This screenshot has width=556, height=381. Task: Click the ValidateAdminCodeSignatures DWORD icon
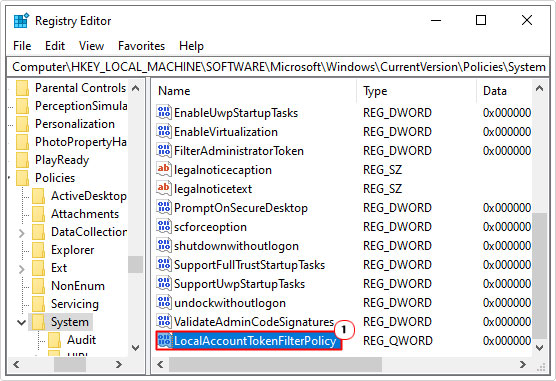point(163,321)
